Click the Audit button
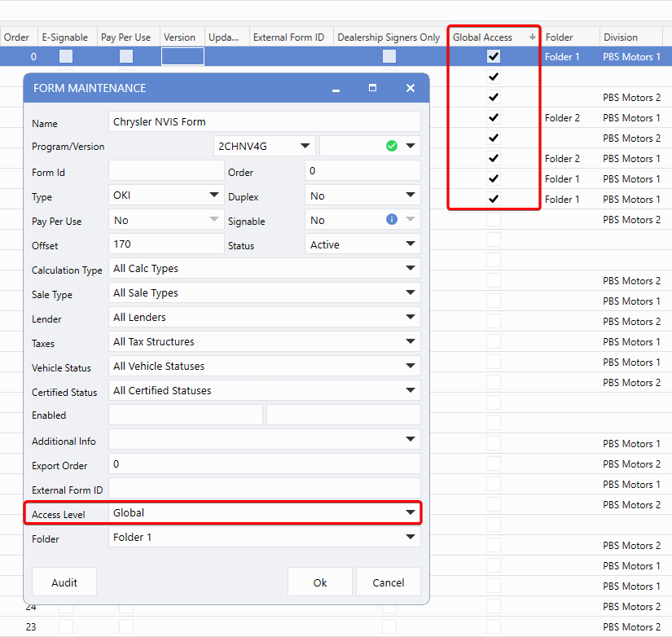The image size is (672, 637). [64, 582]
